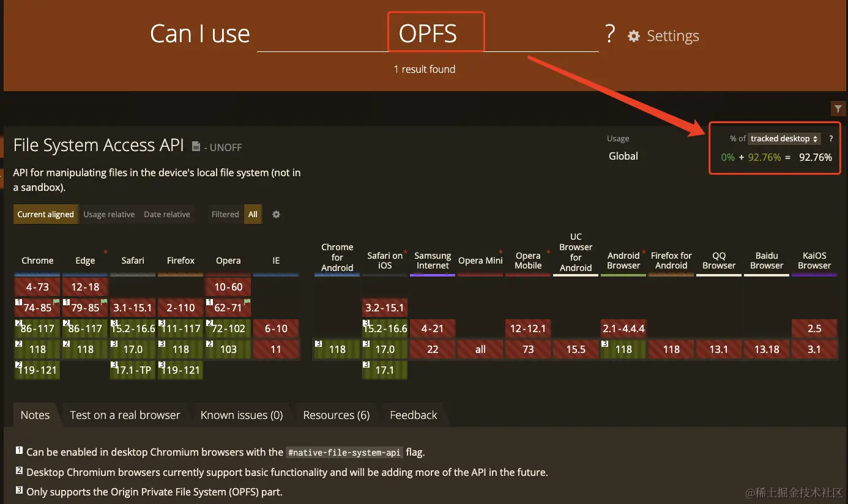Click the QQ Browser header
This screenshot has width=848, height=504.
(x=719, y=261)
